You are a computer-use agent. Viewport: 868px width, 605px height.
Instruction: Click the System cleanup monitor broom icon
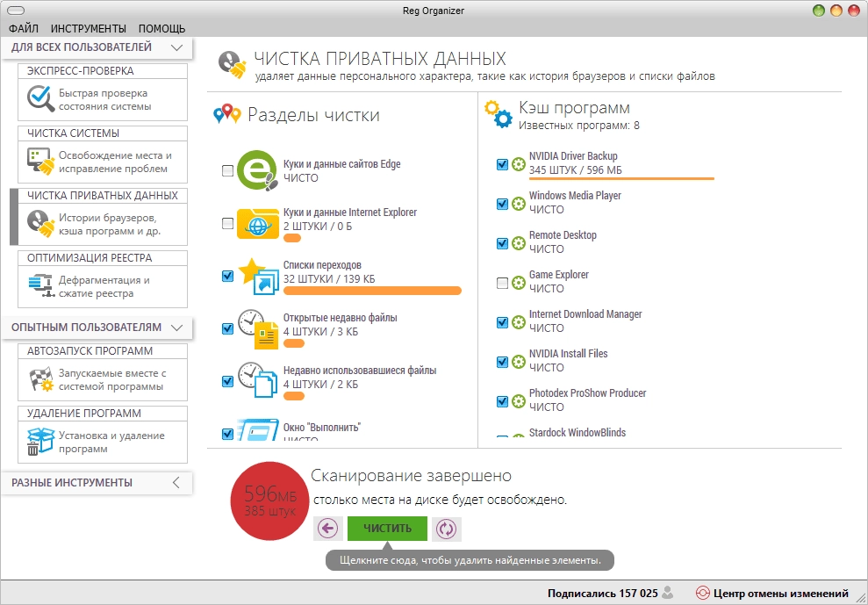(40, 162)
